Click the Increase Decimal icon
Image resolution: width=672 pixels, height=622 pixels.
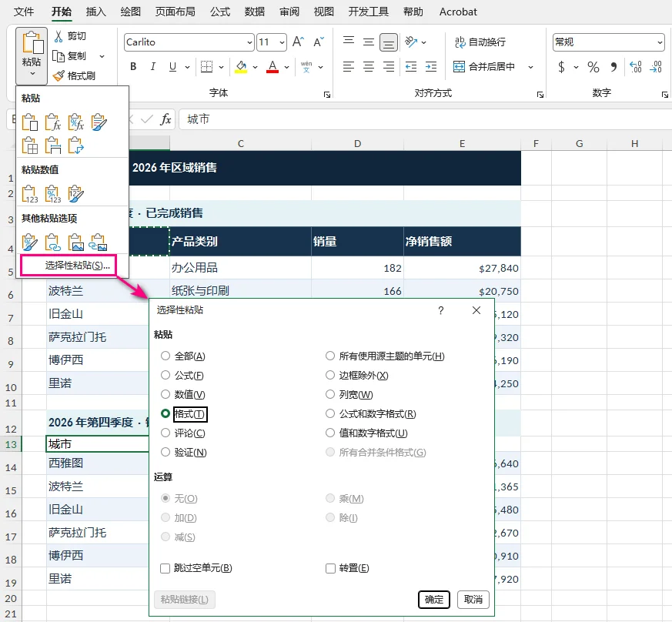pos(636,67)
